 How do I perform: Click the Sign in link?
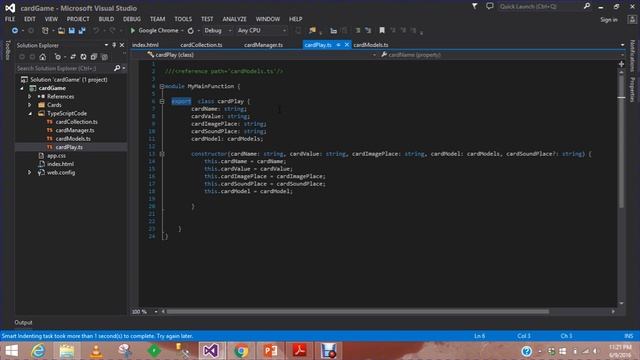point(609,20)
